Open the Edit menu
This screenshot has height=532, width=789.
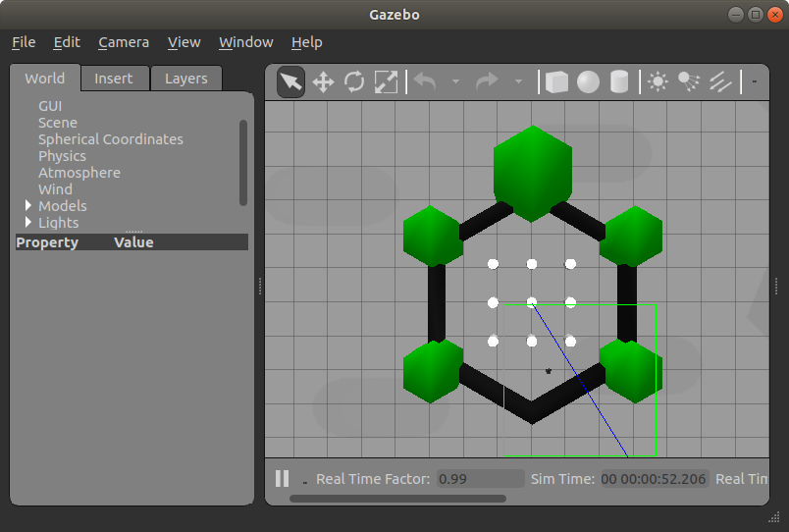tap(67, 42)
